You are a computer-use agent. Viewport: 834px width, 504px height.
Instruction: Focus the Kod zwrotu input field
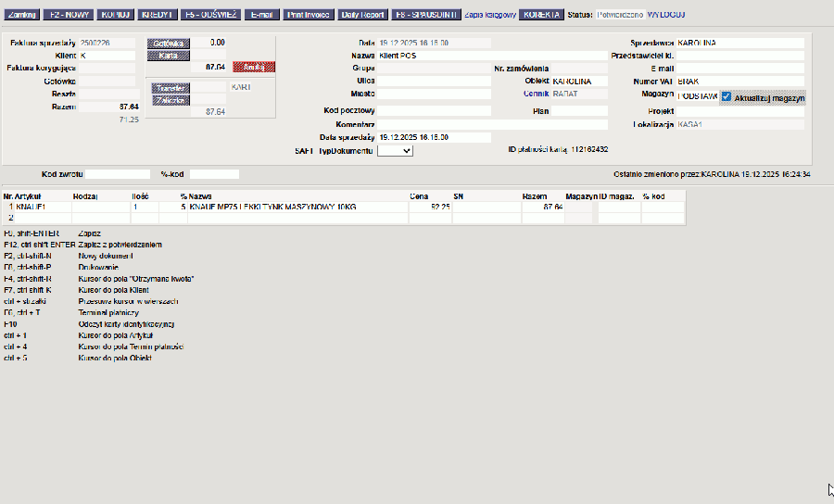pyautogui.click(x=118, y=174)
